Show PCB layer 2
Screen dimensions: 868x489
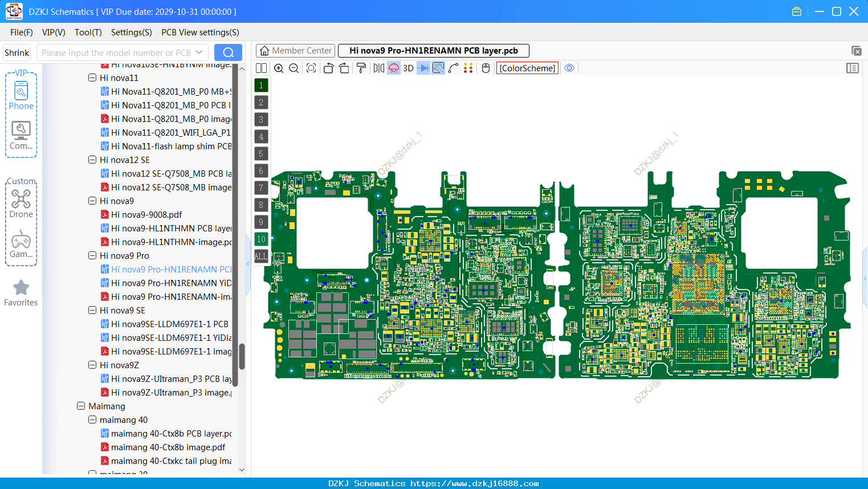(x=261, y=103)
